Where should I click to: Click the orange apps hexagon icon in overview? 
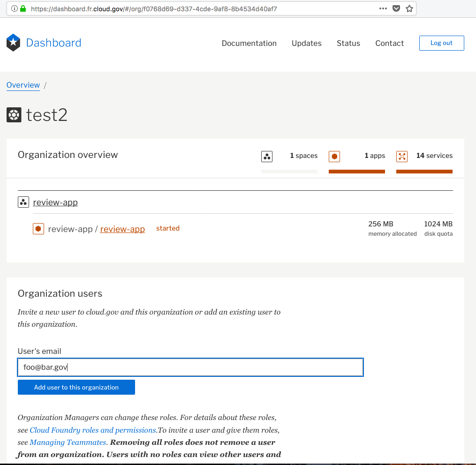click(x=334, y=156)
